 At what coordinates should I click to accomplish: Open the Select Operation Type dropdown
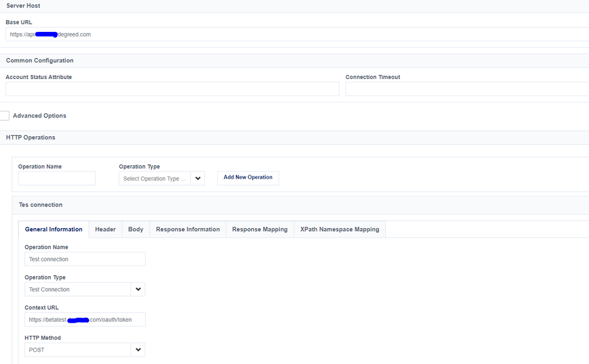(x=155, y=178)
